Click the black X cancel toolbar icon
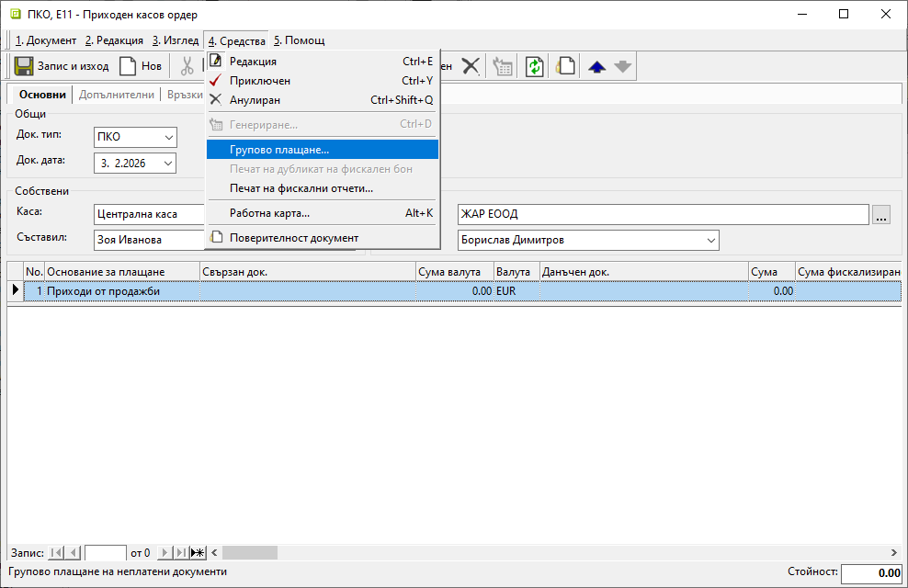The image size is (908, 588). click(471, 66)
